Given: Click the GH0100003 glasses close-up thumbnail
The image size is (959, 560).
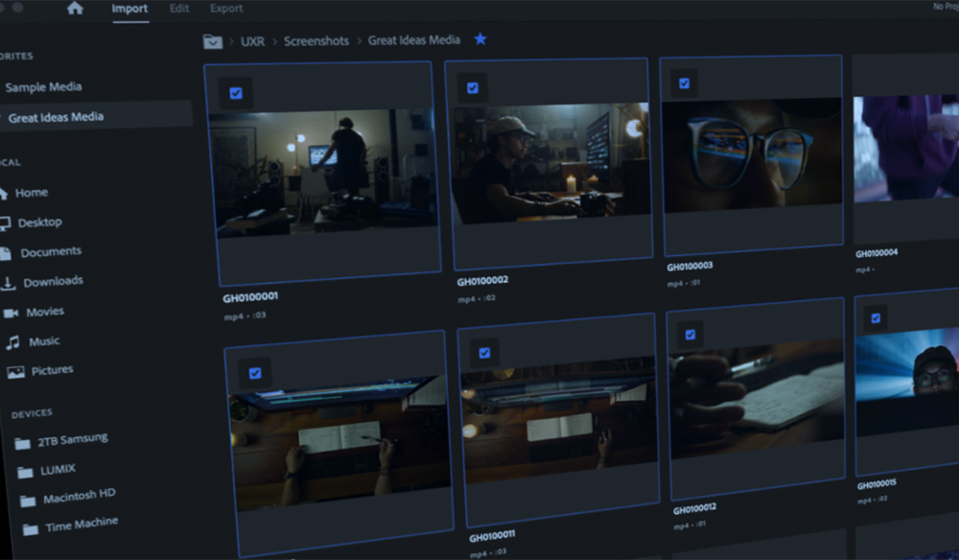Looking at the screenshot, I should point(752,153).
